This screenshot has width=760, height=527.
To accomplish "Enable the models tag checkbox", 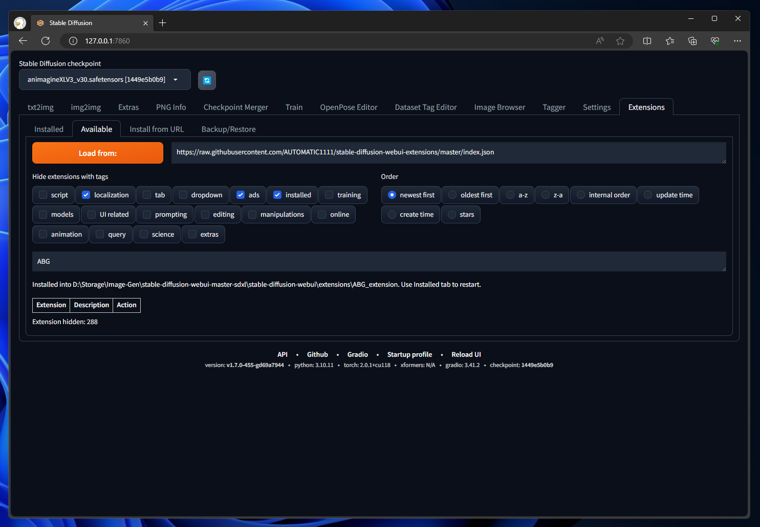I will (43, 214).
